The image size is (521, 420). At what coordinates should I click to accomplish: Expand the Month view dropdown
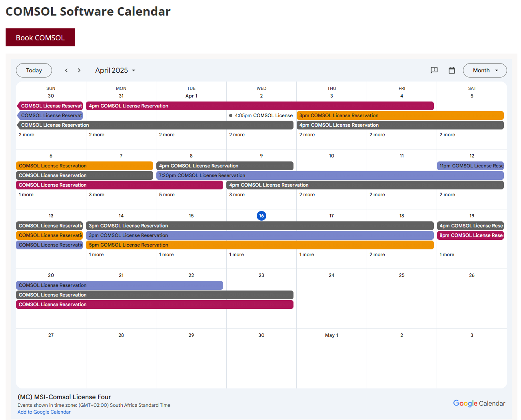tap(485, 70)
